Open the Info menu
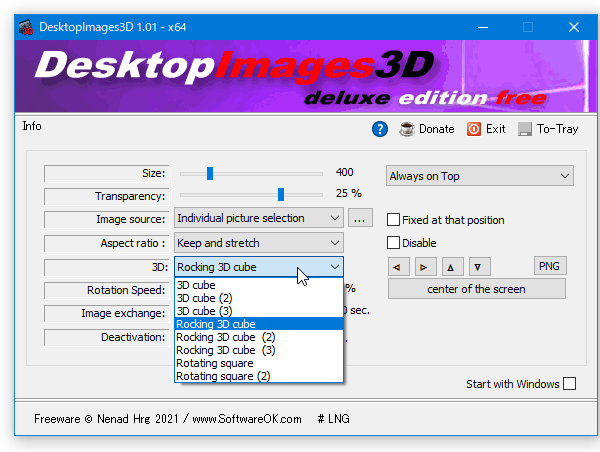600x452 pixels. (32, 126)
